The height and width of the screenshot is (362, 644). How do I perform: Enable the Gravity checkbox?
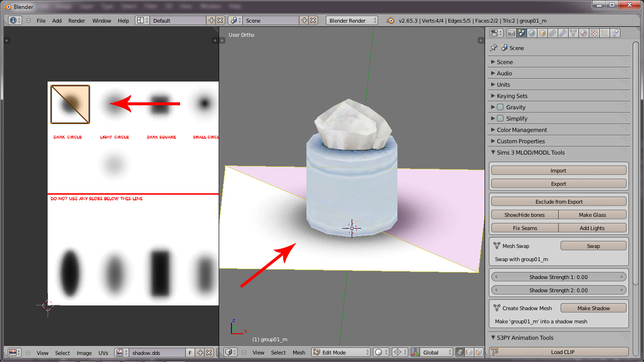pos(500,107)
